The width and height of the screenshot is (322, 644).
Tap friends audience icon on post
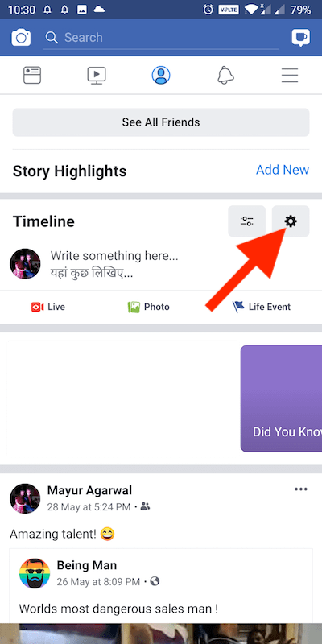(145, 506)
